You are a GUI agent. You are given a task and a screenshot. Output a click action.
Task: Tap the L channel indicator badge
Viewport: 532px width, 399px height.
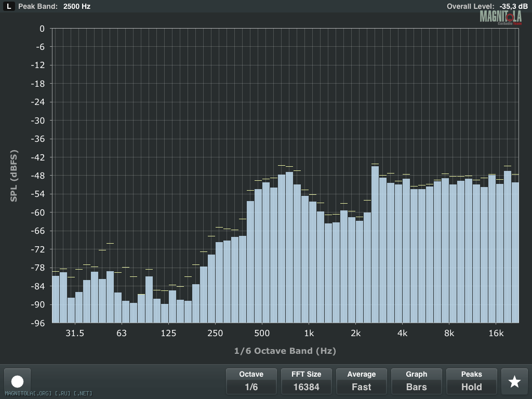click(x=9, y=6)
